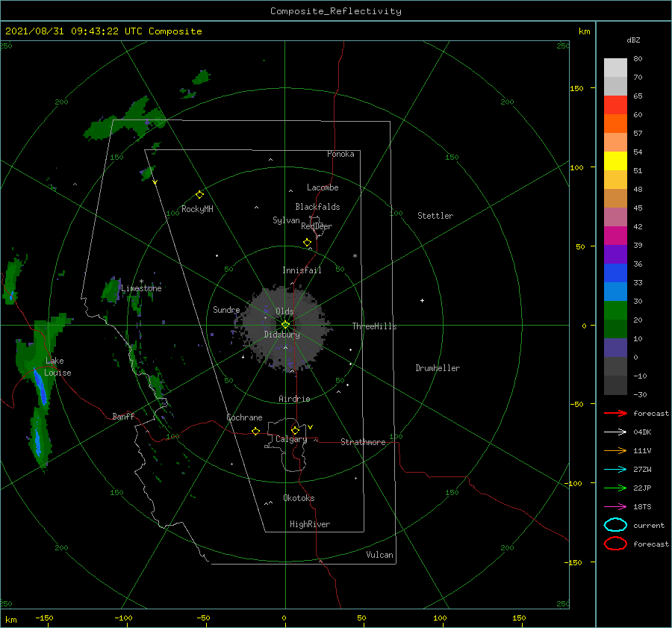Click the Vulcan label
Image resolution: width=672 pixels, height=628 pixels.
pos(380,555)
